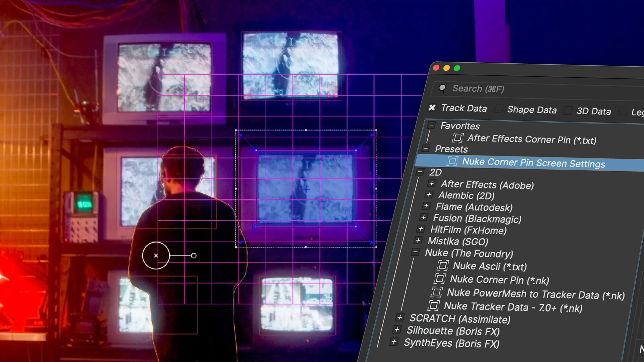Click the Nuke Corner Pin (*.nk) format icon
This screenshot has width=644, height=362.
click(439, 279)
